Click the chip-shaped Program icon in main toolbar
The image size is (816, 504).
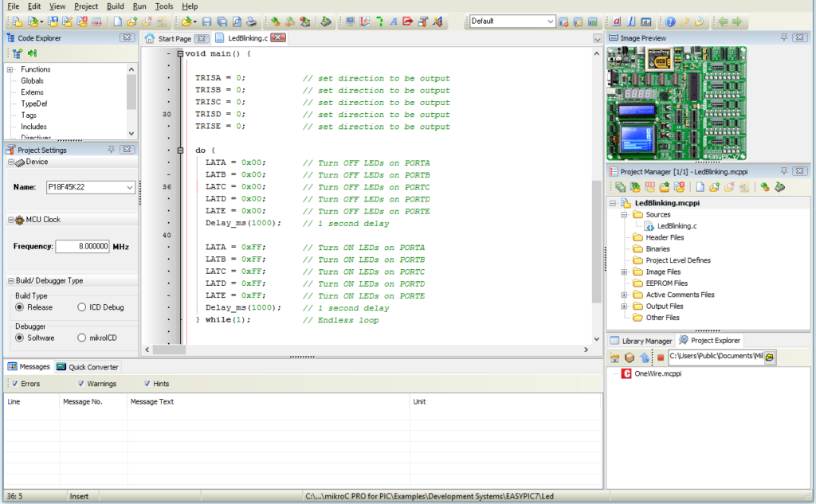pos(326,21)
